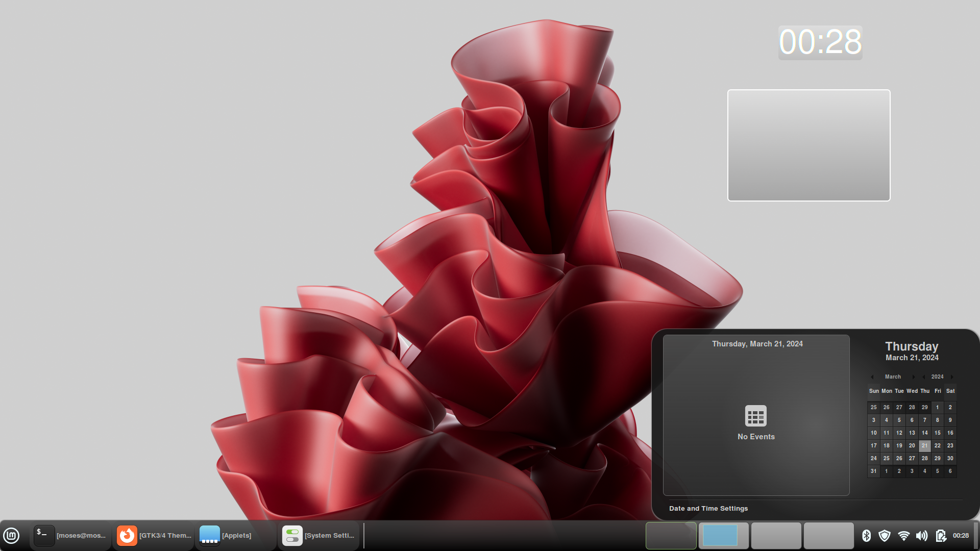Select March 18 in the calendar
Viewport: 980px width, 551px height.
(x=886, y=446)
